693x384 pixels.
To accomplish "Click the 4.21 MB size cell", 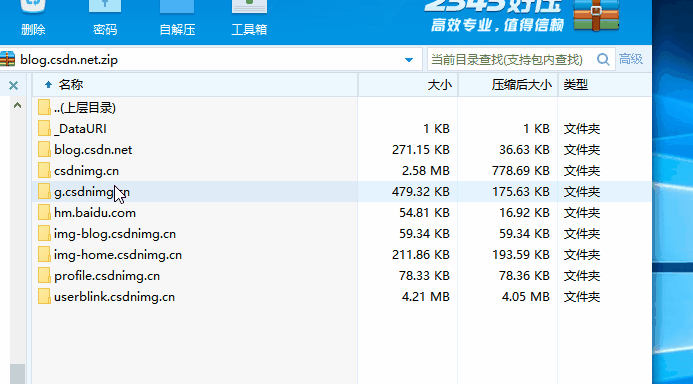I will [x=426, y=297].
